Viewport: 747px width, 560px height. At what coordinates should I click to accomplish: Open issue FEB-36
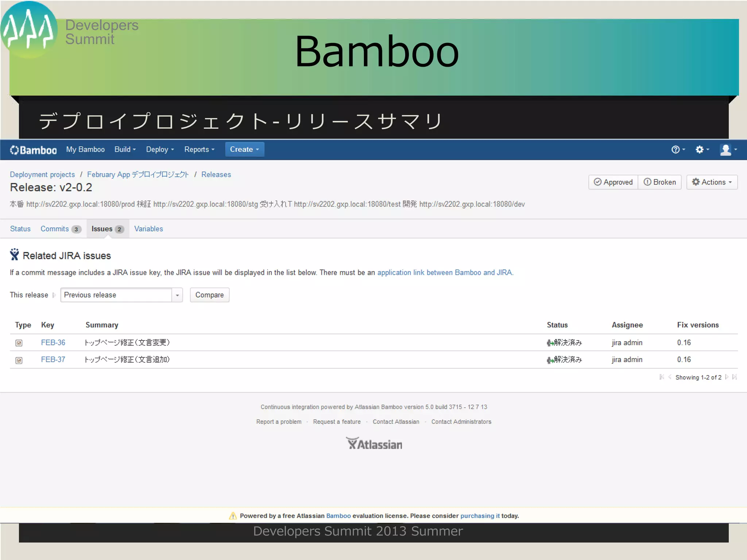pyautogui.click(x=53, y=342)
